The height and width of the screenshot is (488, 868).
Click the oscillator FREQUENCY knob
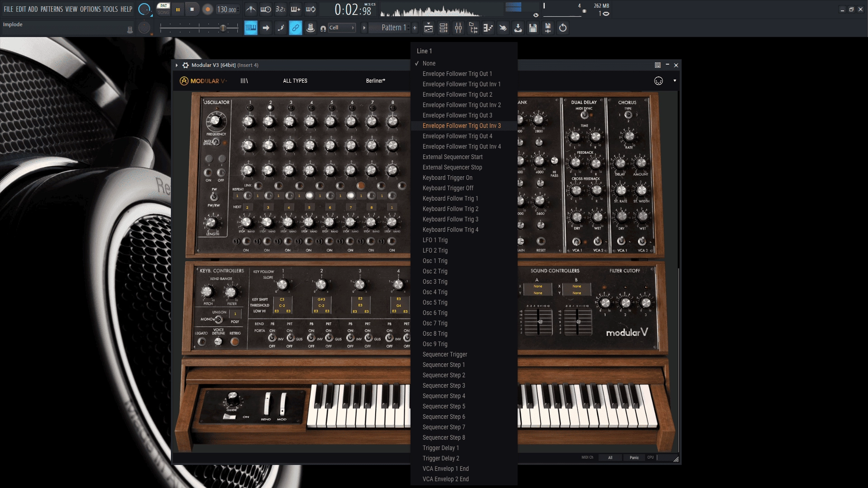216,120
